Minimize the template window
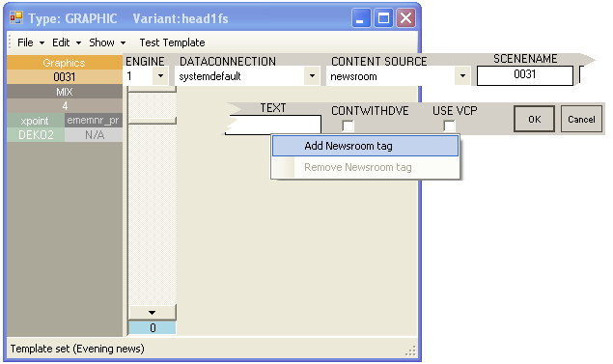 tap(361, 18)
